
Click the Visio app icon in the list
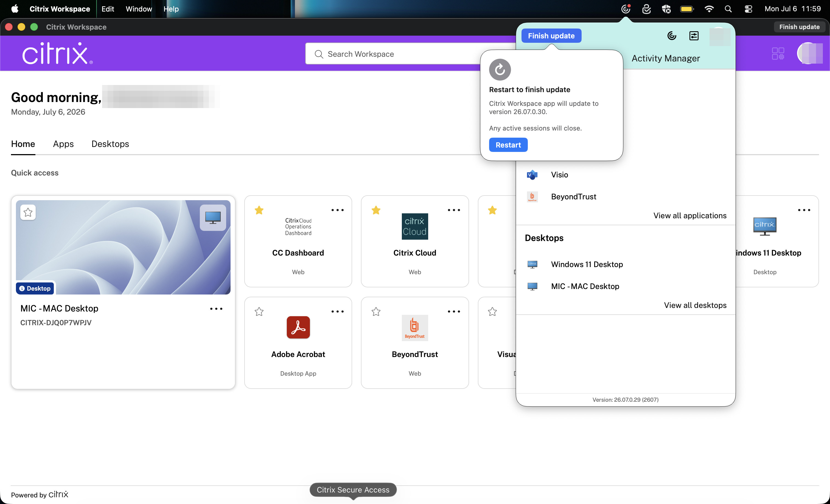click(x=532, y=175)
